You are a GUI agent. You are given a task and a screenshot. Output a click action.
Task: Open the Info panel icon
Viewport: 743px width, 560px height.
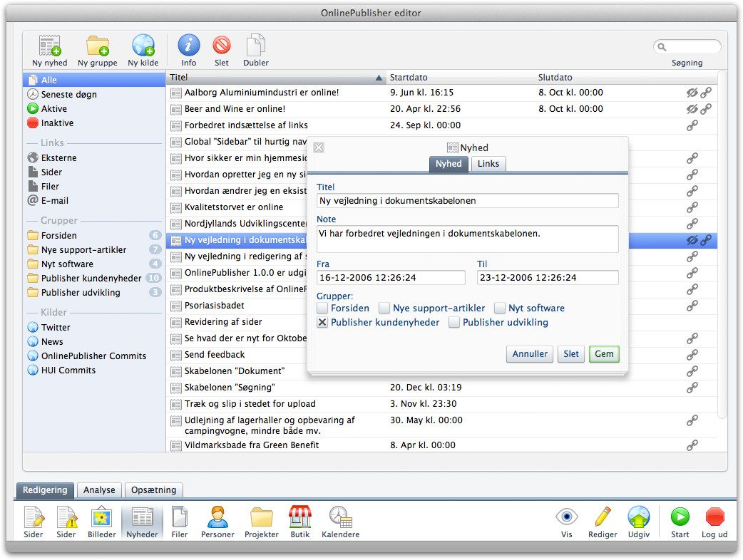point(189,47)
